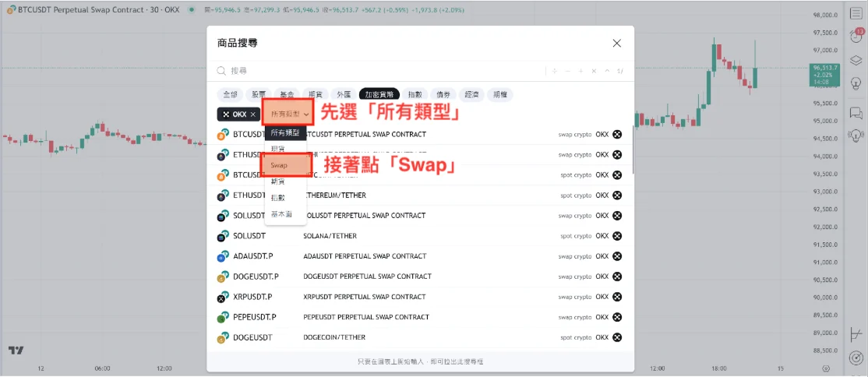868x377 pixels.
Task: Click coin icon of DOGEUSDT.P row
Action: (x=223, y=277)
